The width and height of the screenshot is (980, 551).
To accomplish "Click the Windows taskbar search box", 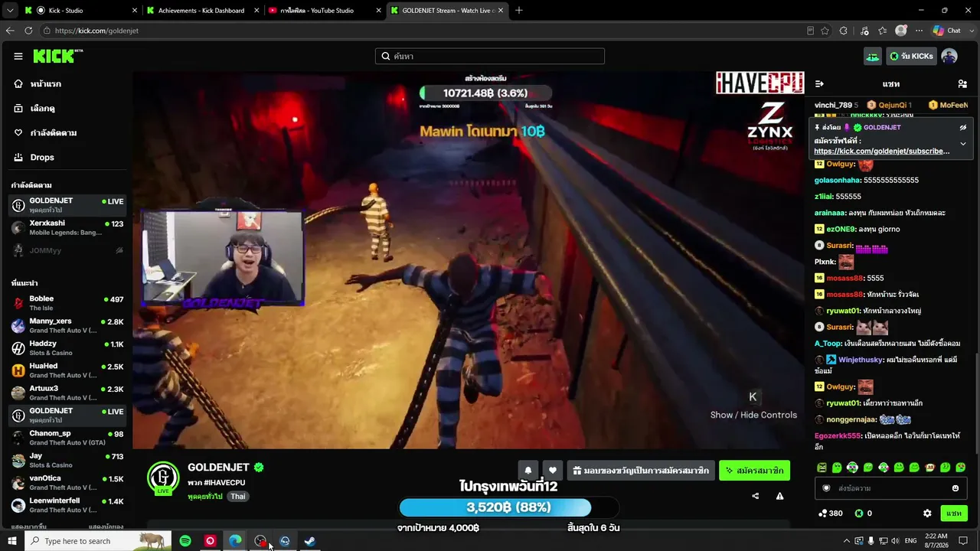I will click(x=98, y=541).
